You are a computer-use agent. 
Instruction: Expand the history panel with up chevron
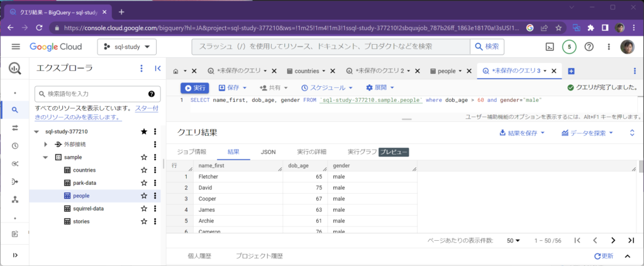click(x=628, y=256)
